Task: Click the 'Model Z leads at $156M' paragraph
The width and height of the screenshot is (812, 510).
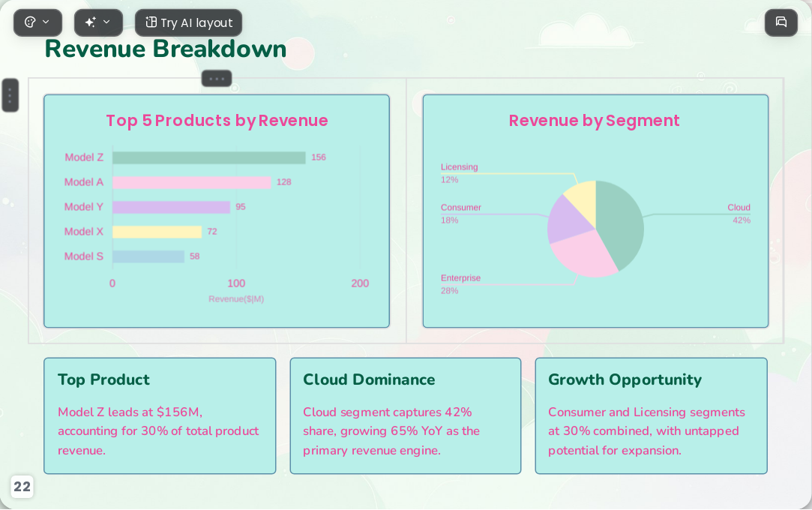Action: tap(158, 431)
